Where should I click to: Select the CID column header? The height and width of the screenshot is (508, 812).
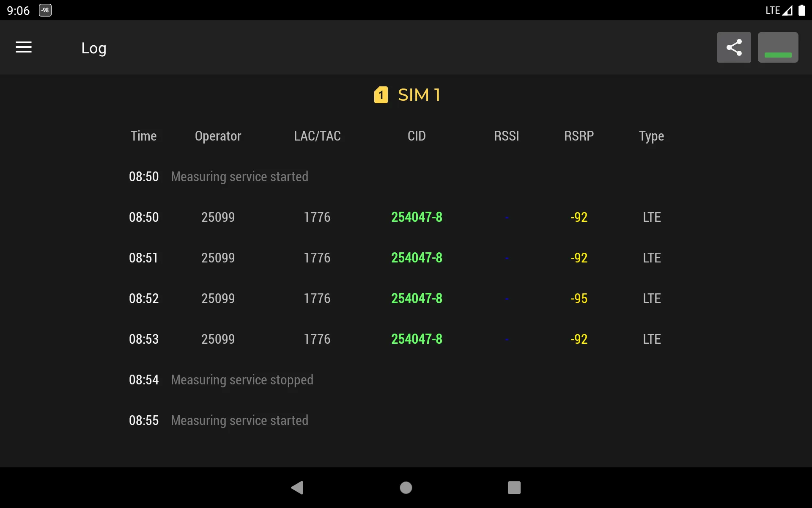[x=417, y=135]
